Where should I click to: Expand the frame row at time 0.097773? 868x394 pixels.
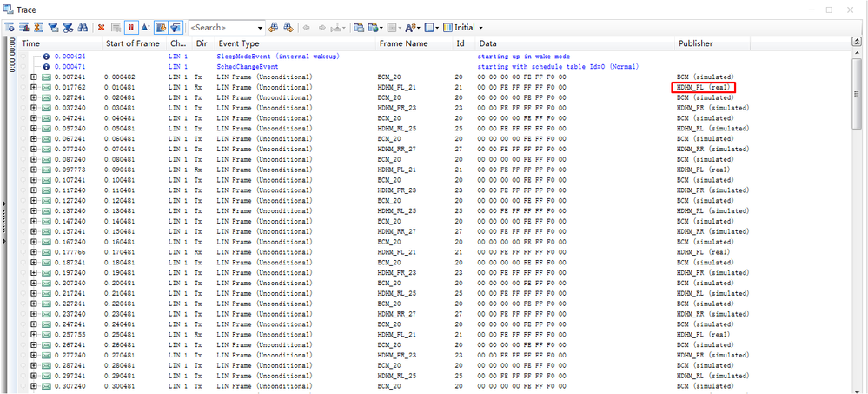[35, 170]
